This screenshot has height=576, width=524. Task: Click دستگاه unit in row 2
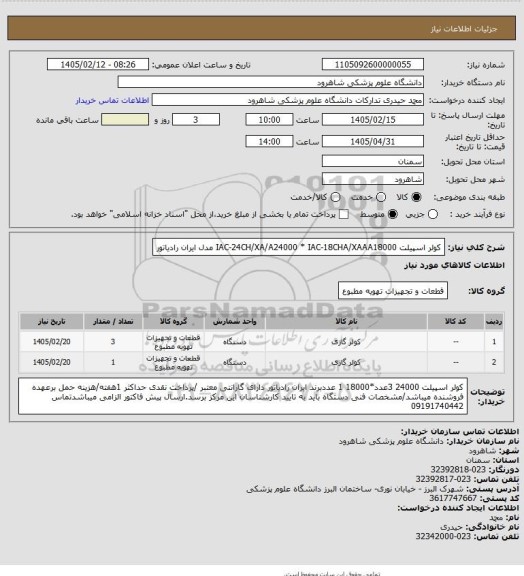[234, 362]
